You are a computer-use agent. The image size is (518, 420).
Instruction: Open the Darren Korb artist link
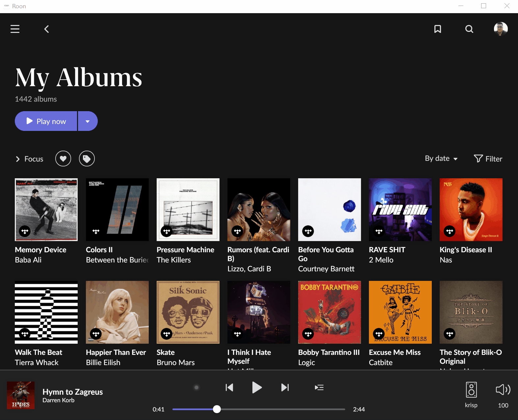tap(59, 400)
